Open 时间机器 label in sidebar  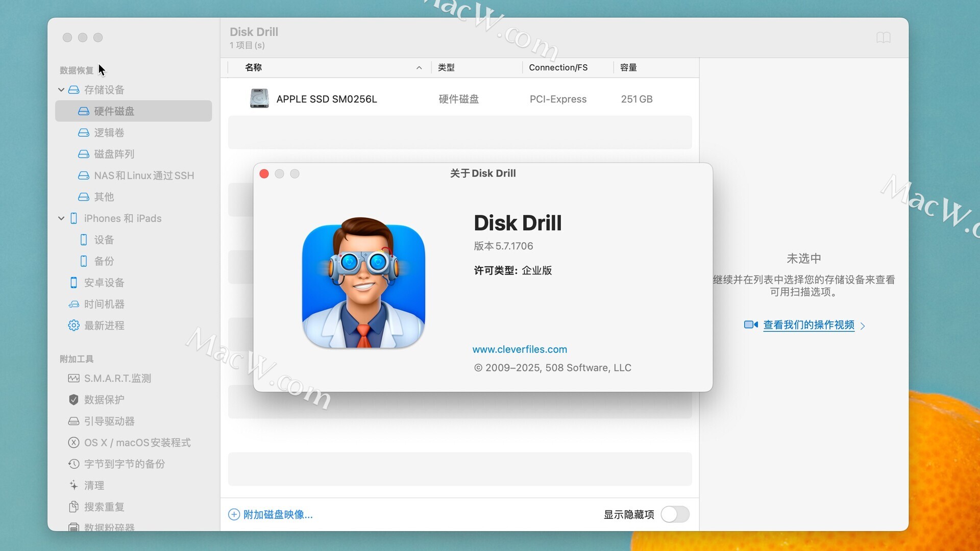coord(104,304)
